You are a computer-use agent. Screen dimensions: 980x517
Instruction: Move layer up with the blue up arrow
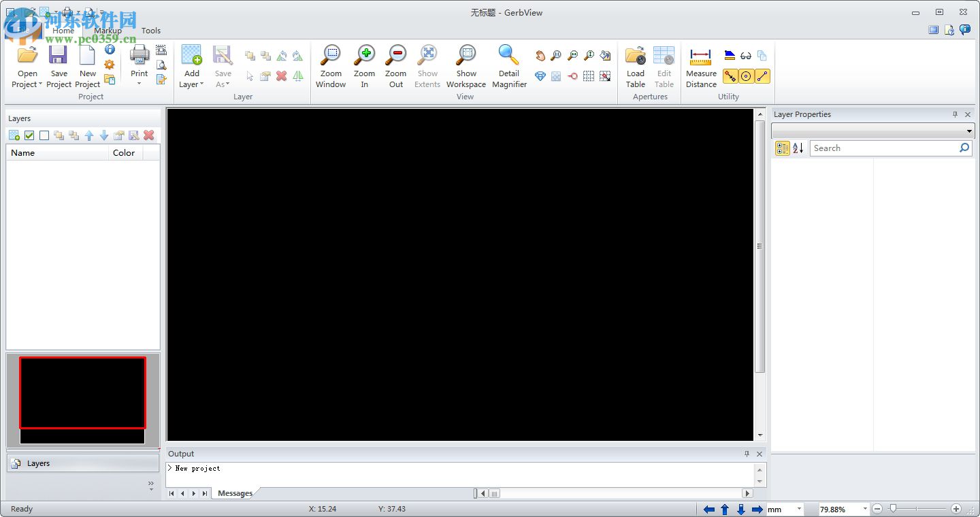(89, 135)
